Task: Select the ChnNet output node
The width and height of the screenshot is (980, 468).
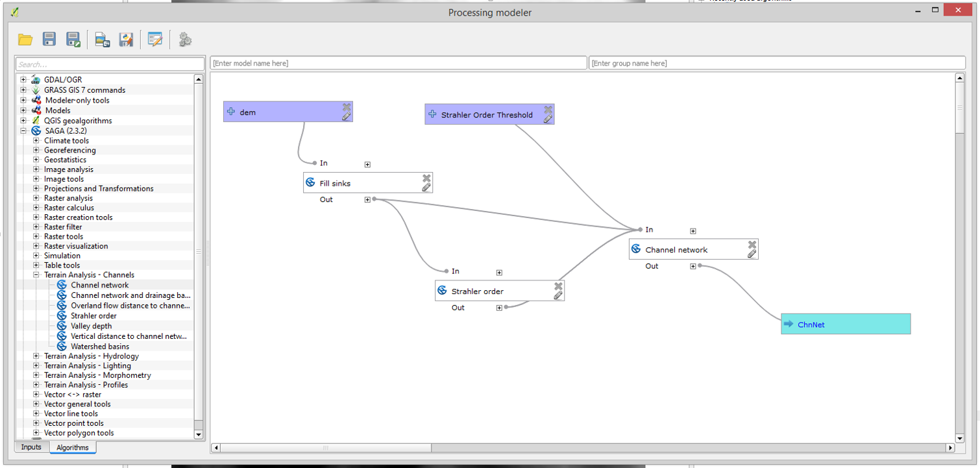Action: coord(845,324)
